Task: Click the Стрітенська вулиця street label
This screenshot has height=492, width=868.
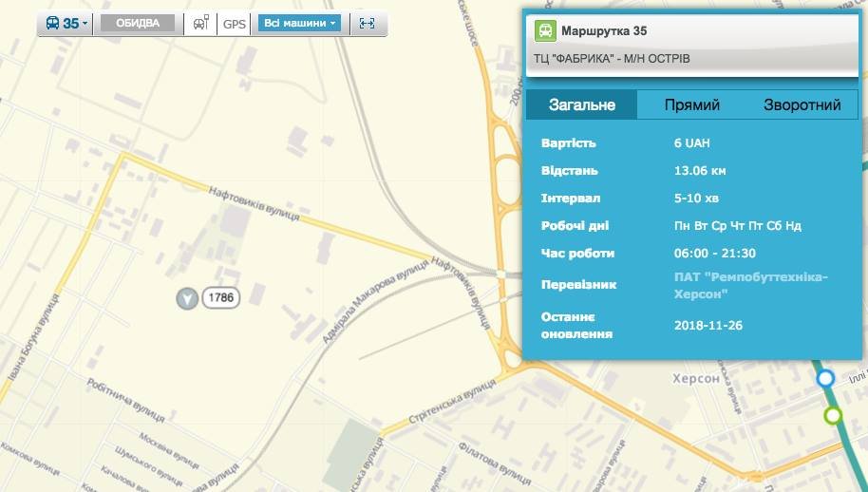Action: (x=452, y=402)
